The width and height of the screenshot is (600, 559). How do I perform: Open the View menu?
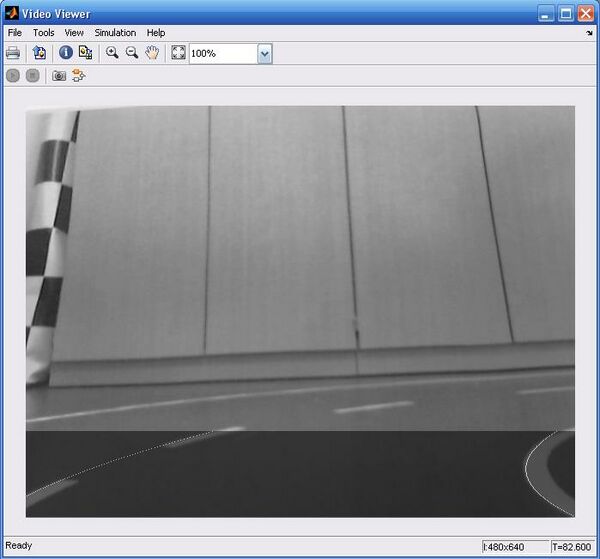coord(74,32)
